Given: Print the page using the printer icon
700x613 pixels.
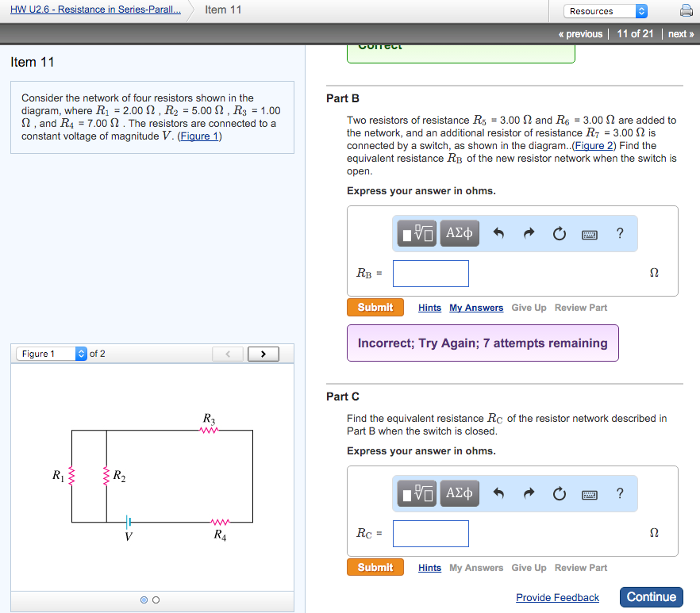Looking at the screenshot, I should (683, 10).
